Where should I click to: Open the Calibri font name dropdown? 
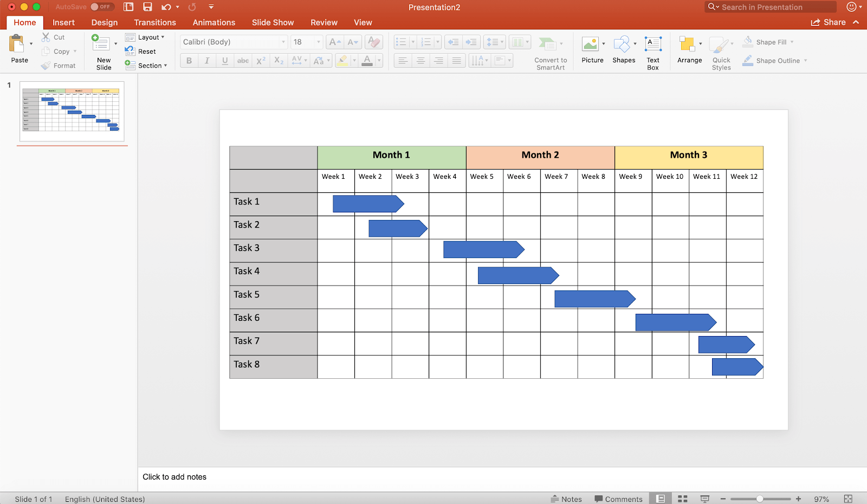tap(283, 42)
